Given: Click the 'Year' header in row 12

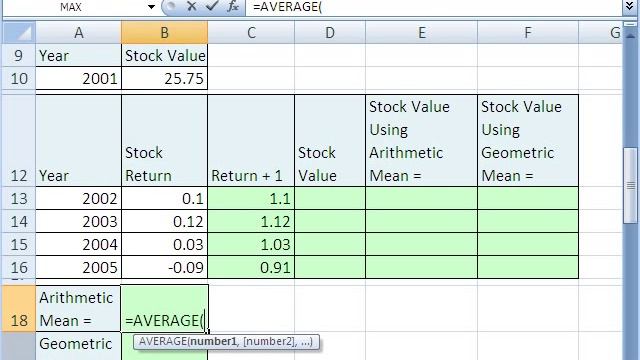Looking at the screenshot, I should tap(78, 141).
